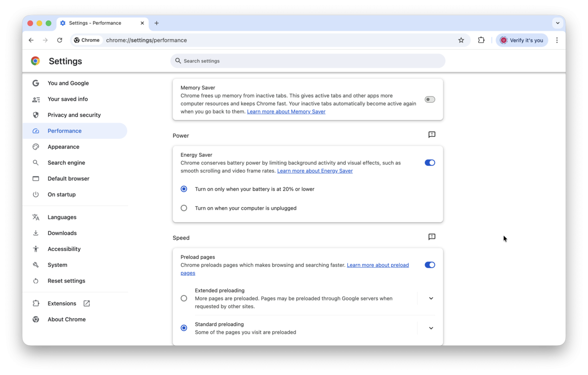Open the Extensions puzzle piece in toolbar

tap(481, 40)
